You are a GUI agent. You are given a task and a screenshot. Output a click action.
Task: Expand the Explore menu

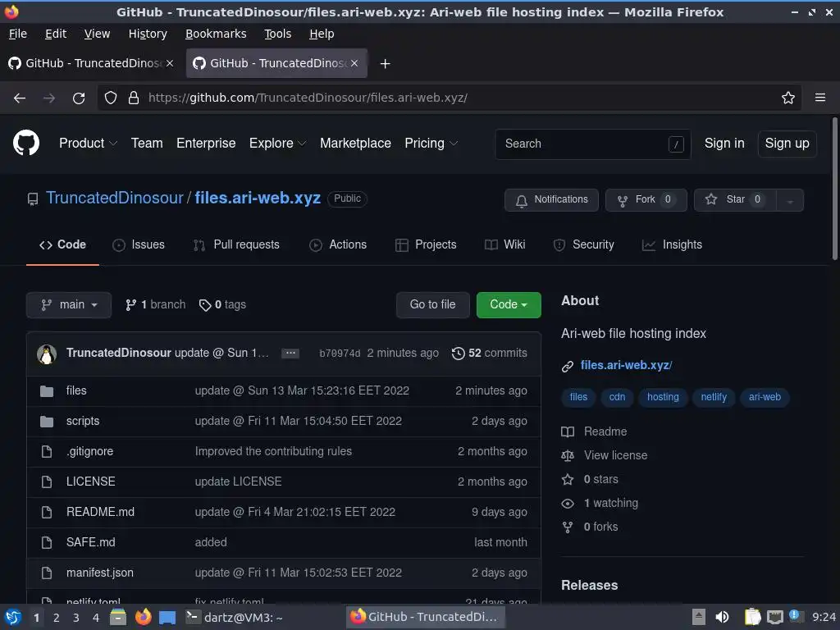click(x=277, y=143)
